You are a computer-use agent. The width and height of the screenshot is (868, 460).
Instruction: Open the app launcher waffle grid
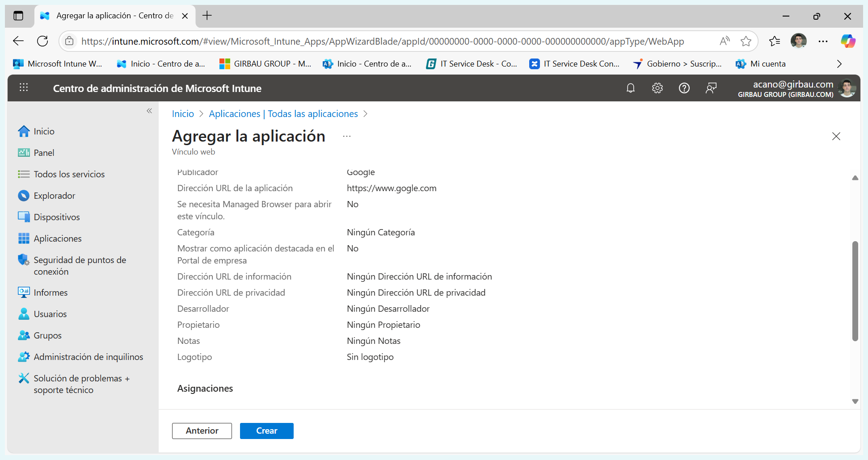[x=24, y=88]
